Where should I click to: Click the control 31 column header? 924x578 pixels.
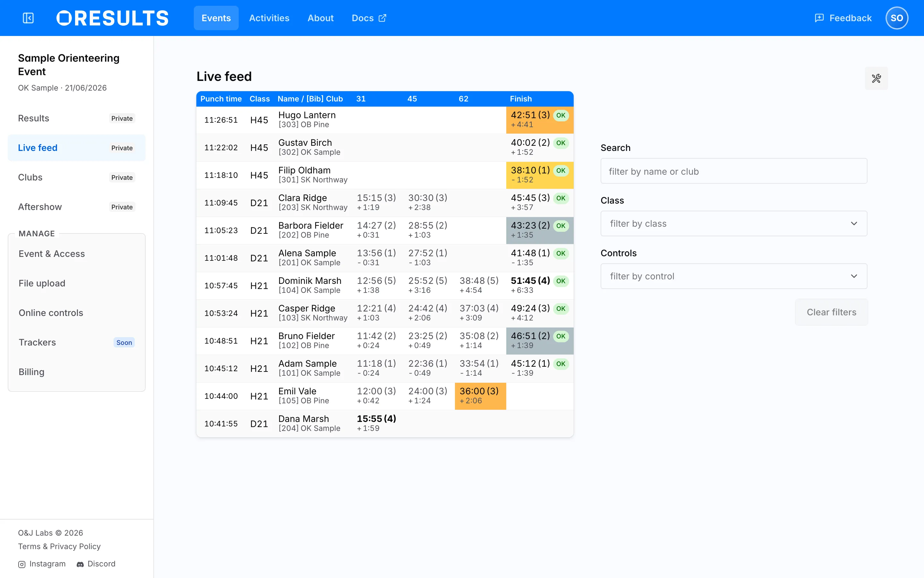click(x=361, y=99)
